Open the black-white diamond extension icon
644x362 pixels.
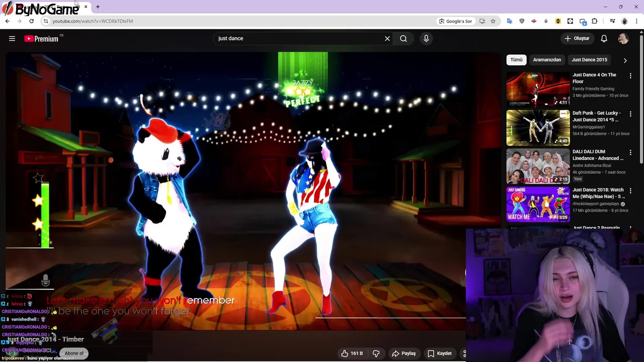click(x=570, y=21)
